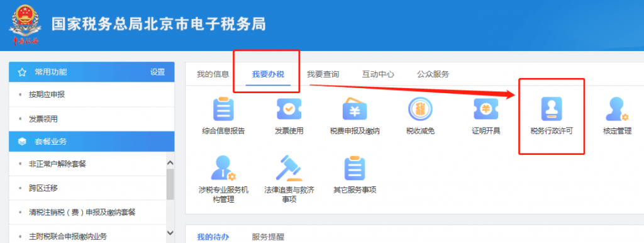Viewport: 644px width, 243px height.
Task: Switch to 我要查询 tab
Action: (323, 74)
